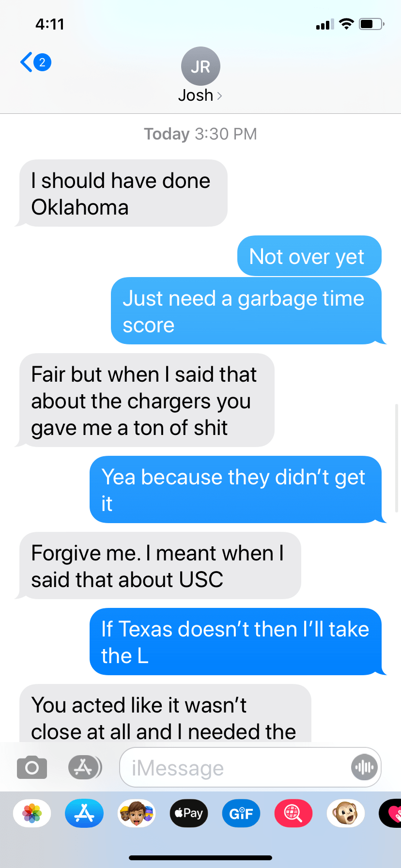Tap the JR contact avatar
Viewport: 401px width, 868px height.
[200, 66]
